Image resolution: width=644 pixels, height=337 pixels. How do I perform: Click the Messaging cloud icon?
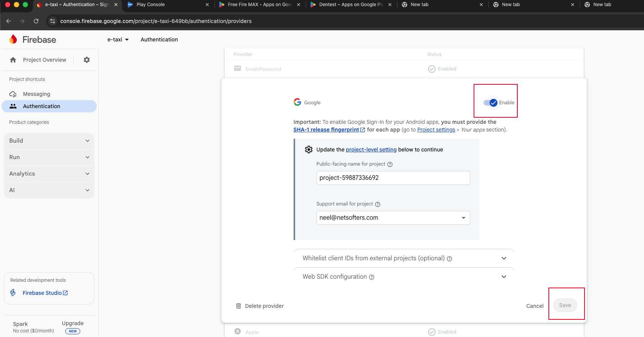click(x=13, y=94)
